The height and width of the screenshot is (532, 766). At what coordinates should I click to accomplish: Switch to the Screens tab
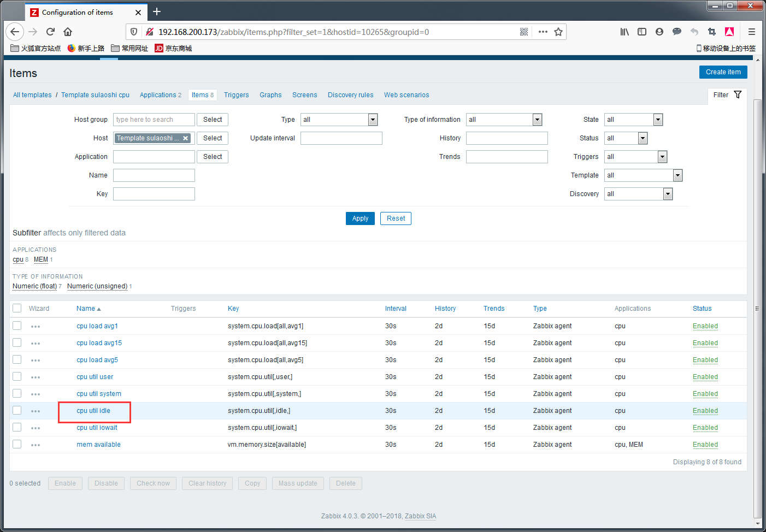304,95
